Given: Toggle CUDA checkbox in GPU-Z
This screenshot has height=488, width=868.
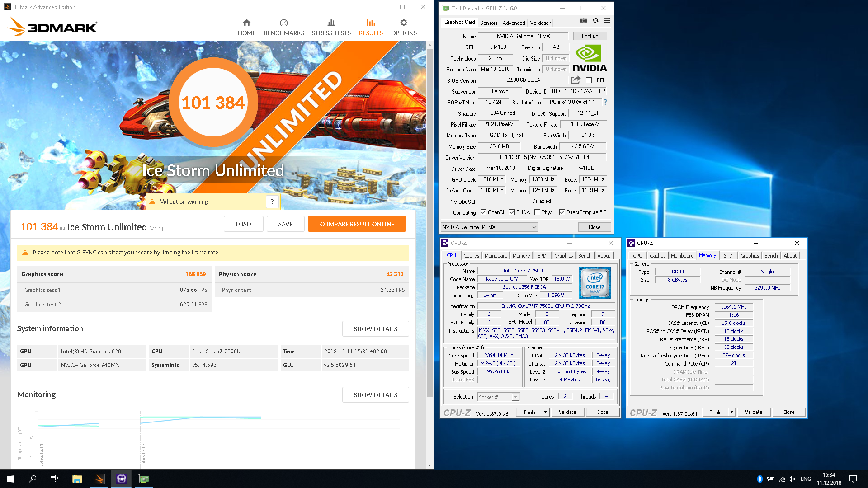Looking at the screenshot, I should [x=512, y=212].
